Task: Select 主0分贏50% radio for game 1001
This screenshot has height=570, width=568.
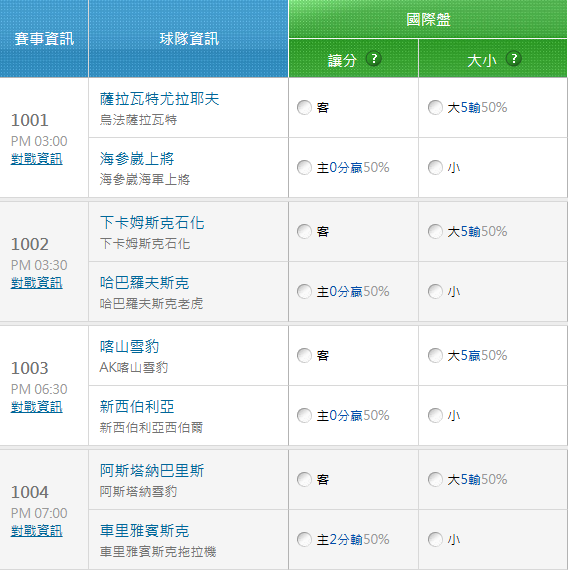Action: (304, 167)
